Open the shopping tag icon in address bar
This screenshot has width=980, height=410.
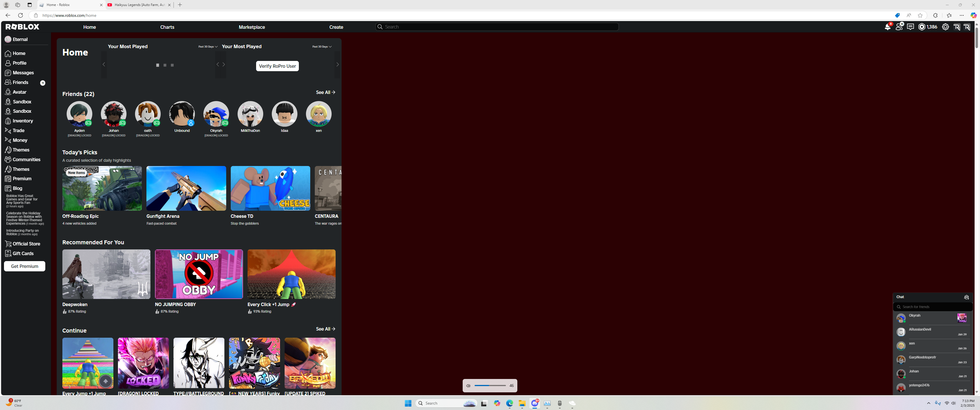(897, 15)
